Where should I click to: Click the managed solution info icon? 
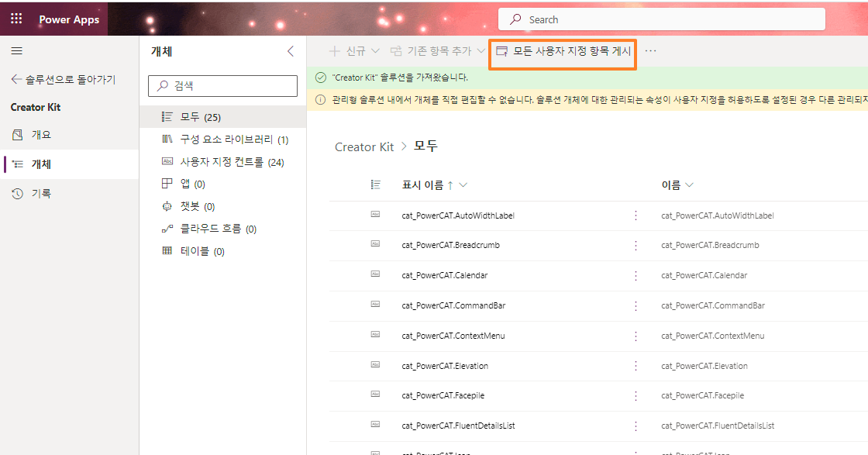(321, 100)
